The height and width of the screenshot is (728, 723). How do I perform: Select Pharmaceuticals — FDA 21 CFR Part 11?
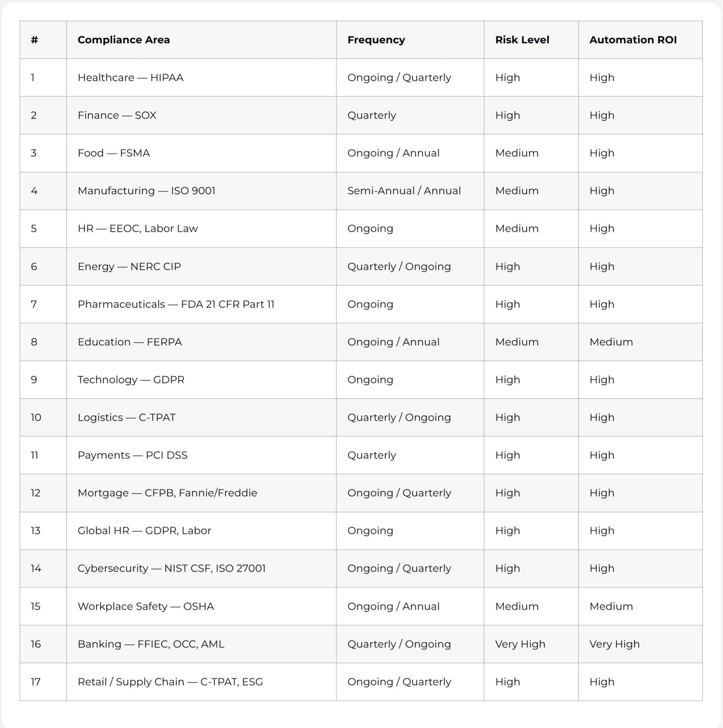click(176, 304)
